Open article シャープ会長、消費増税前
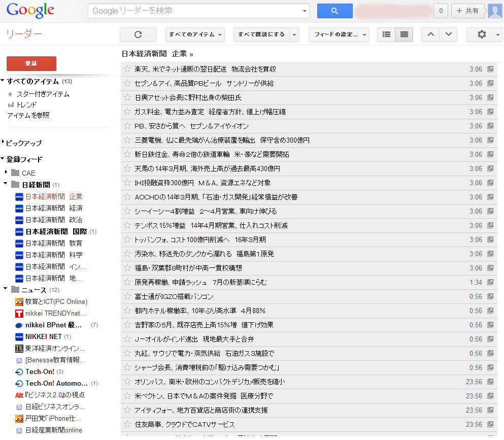Image resolution: width=504 pixels, height=440 pixels. pos(207,367)
